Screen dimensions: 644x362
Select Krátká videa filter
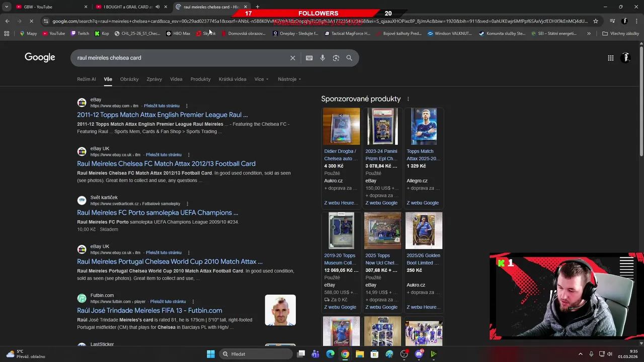(232, 79)
